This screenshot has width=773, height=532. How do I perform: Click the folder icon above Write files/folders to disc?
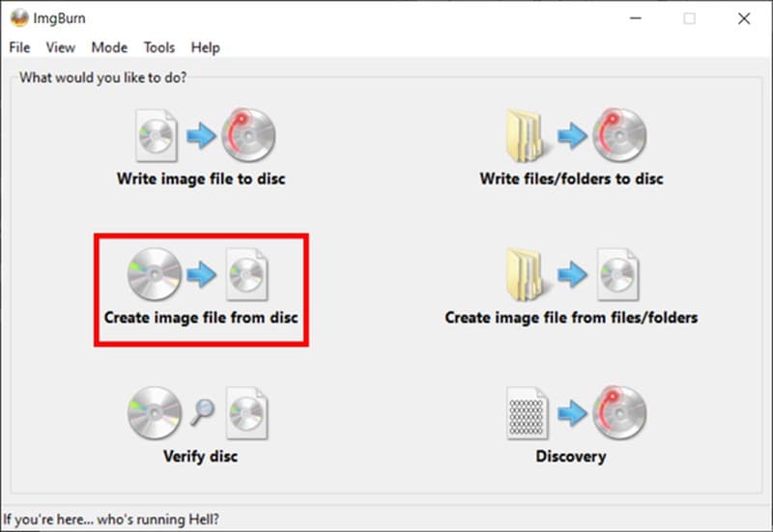[527, 135]
